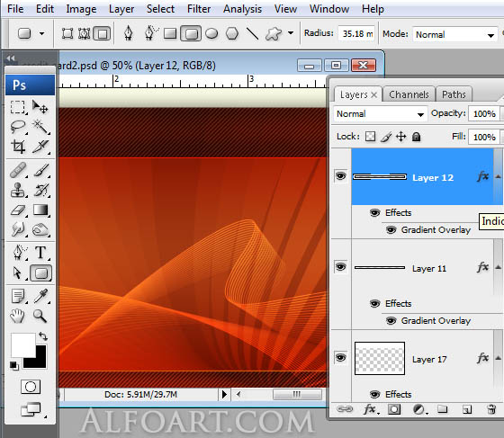Open the layer blend mode dropdown
This screenshot has height=438, width=504.
point(380,114)
